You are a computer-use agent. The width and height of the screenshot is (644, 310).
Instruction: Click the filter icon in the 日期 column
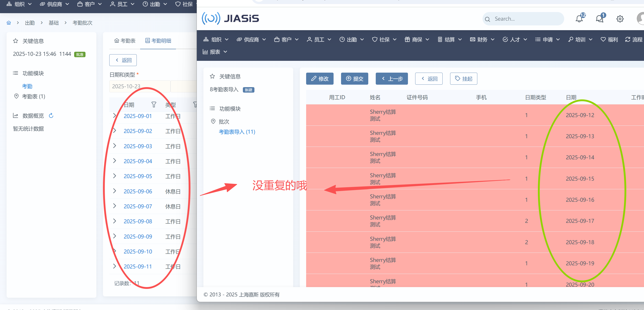tap(154, 105)
